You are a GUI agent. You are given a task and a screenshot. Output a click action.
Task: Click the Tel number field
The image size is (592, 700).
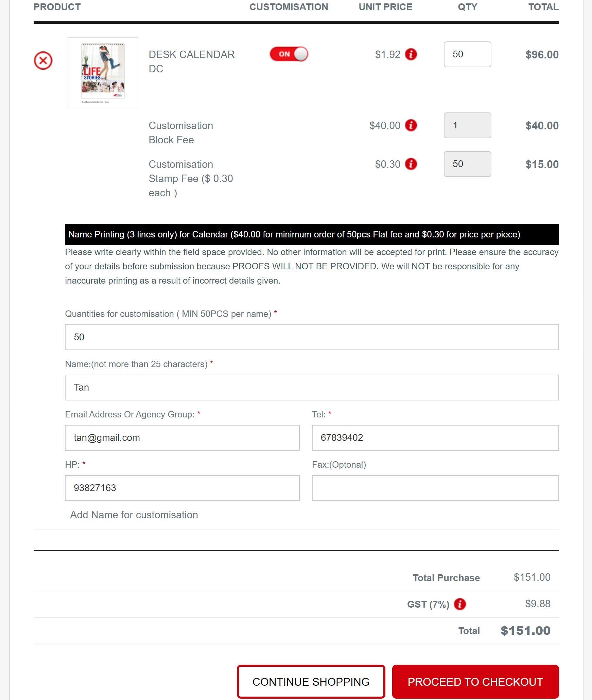click(435, 438)
